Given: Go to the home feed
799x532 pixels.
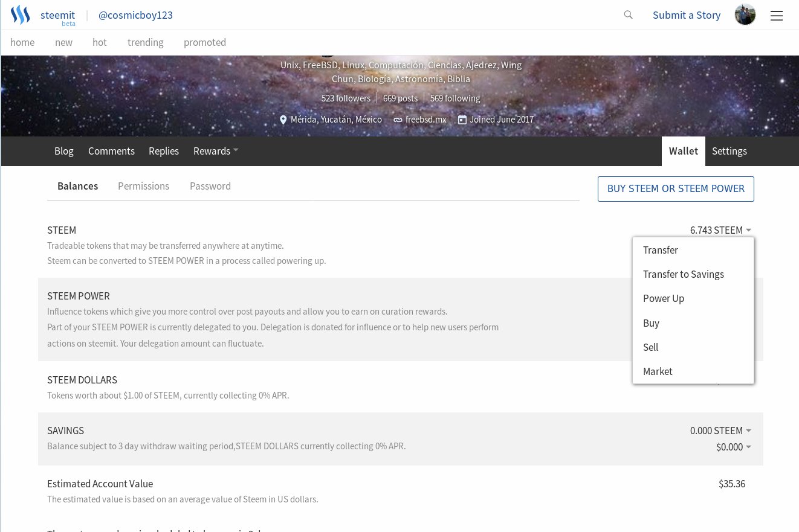Looking at the screenshot, I should pyautogui.click(x=22, y=42).
